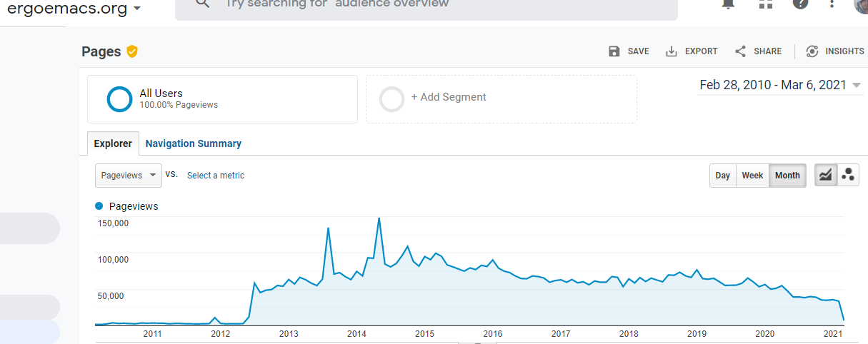The image size is (868, 344).
Task: Click the Pageviews legend label
Action: [134, 206]
